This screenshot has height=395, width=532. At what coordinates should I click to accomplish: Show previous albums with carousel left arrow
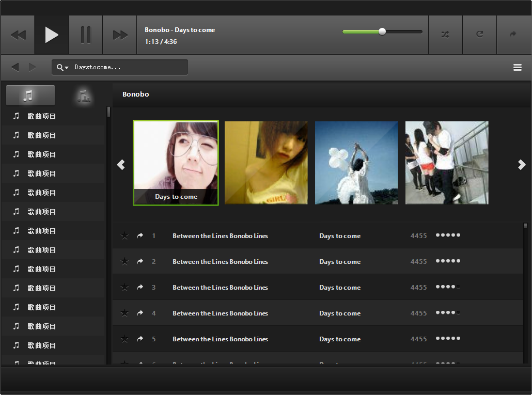pyautogui.click(x=121, y=164)
